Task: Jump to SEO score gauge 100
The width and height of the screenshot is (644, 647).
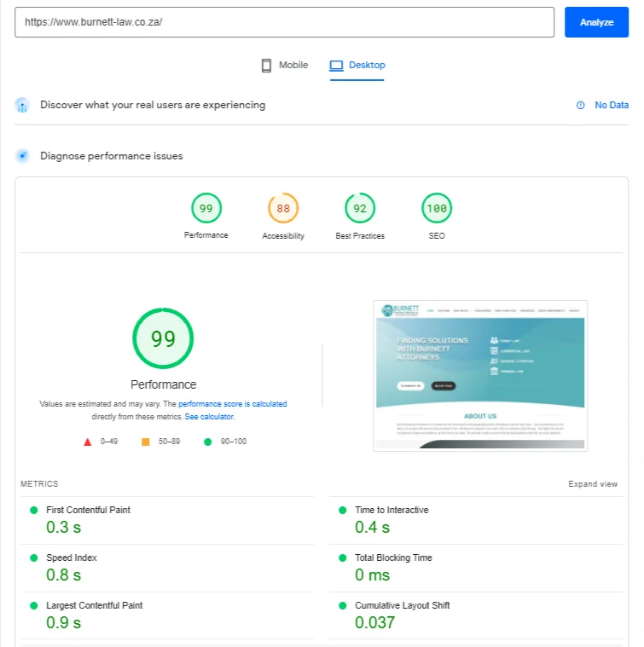Action: tap(437, 208)
